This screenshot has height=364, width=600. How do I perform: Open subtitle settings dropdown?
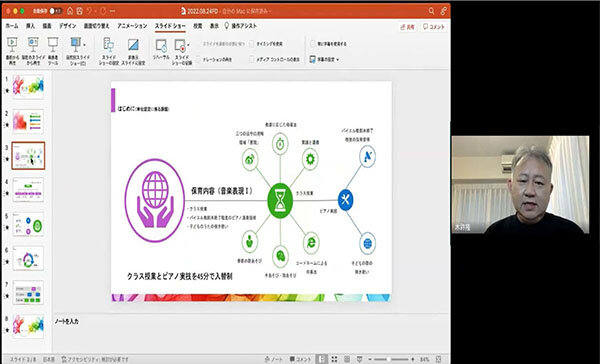point(324,60)
